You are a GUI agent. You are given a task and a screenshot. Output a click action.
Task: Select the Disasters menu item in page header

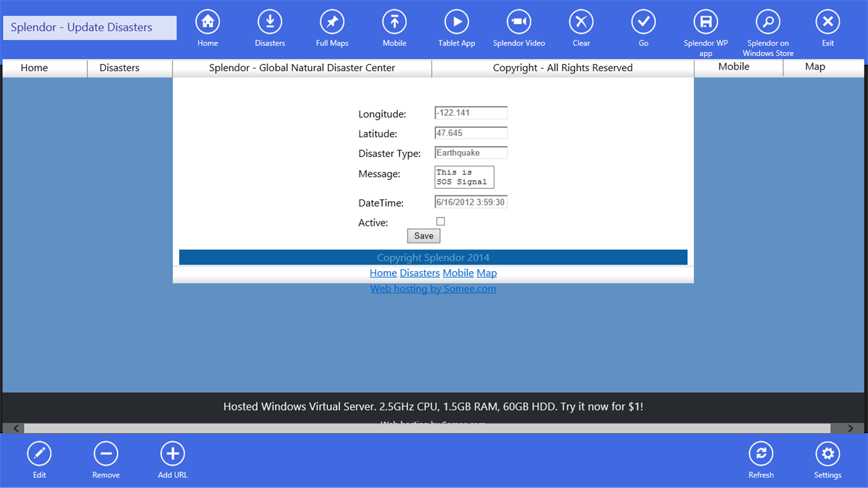tap(119, 67)
